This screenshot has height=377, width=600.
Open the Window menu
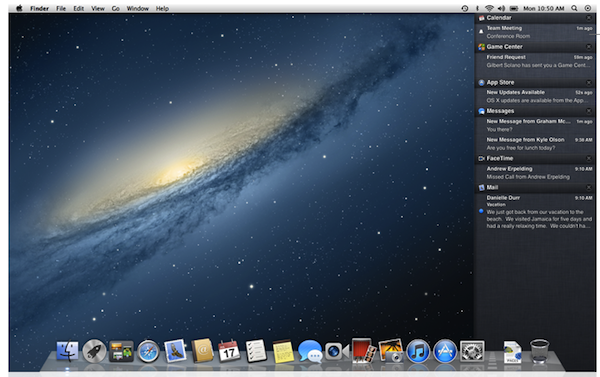[137, 8]
